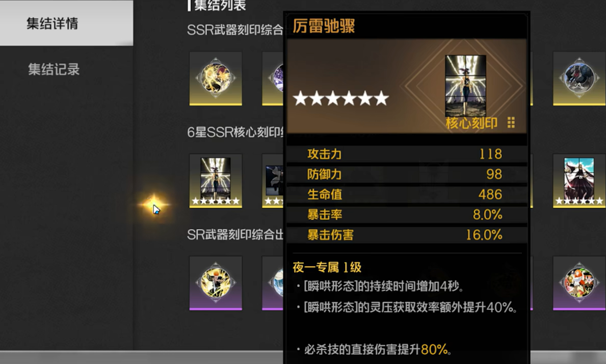Click the partially hidden purple SSR weapon icon

273,79
